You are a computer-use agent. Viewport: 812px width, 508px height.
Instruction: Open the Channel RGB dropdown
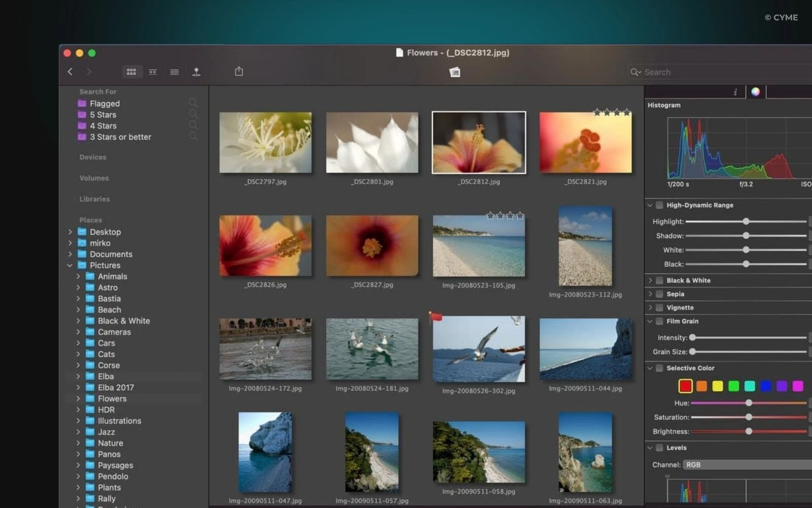[748, 465]
